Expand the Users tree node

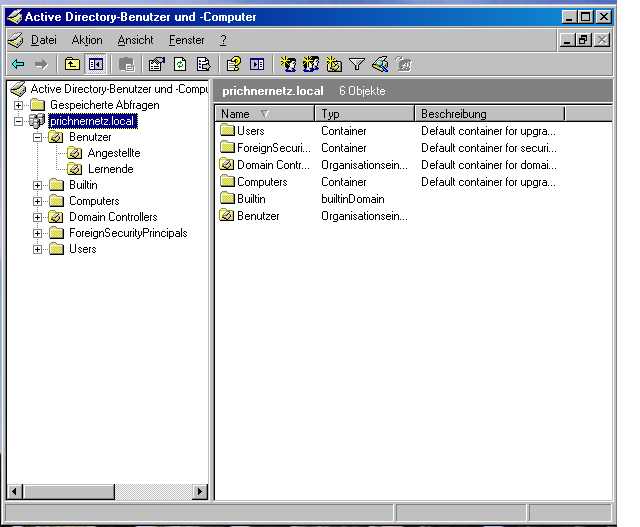[38, 249]
